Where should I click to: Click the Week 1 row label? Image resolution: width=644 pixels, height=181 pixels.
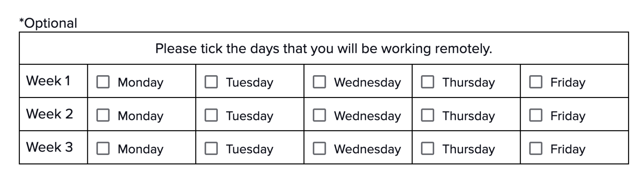tap(48, 81)
